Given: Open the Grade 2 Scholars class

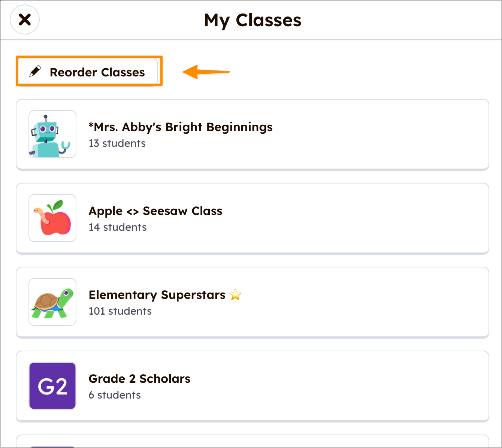Looking at the screenshot, I should (x=139, y=379).
